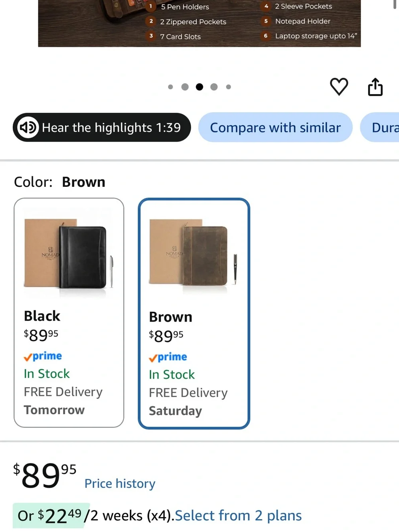Tap the heart wishlist icon

tap(339, 86)
